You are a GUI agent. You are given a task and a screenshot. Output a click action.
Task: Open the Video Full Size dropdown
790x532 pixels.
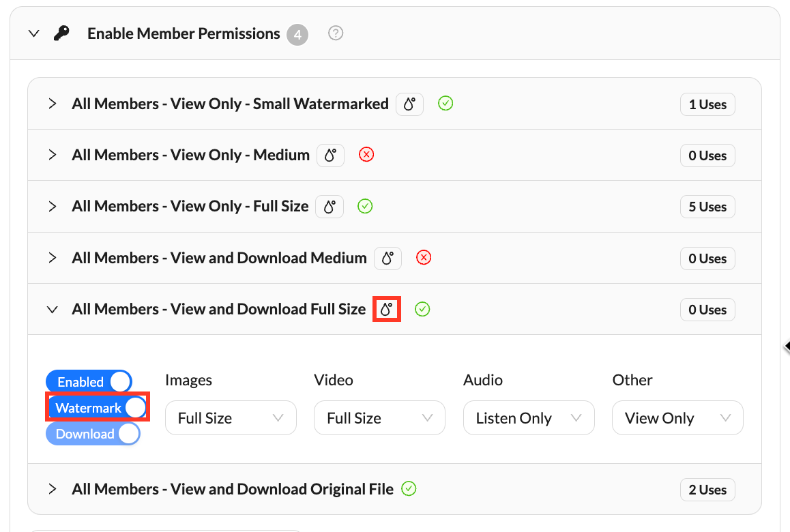click(x=379, y=418)
